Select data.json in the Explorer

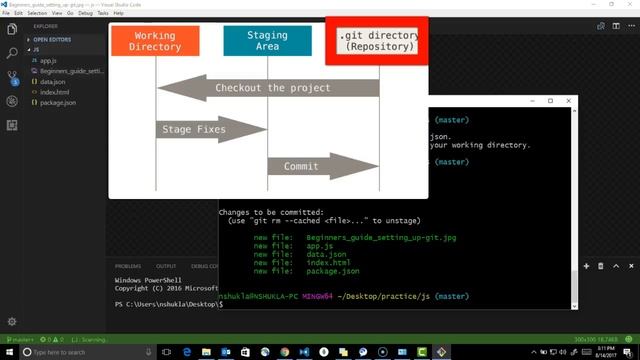coord(52,82)
